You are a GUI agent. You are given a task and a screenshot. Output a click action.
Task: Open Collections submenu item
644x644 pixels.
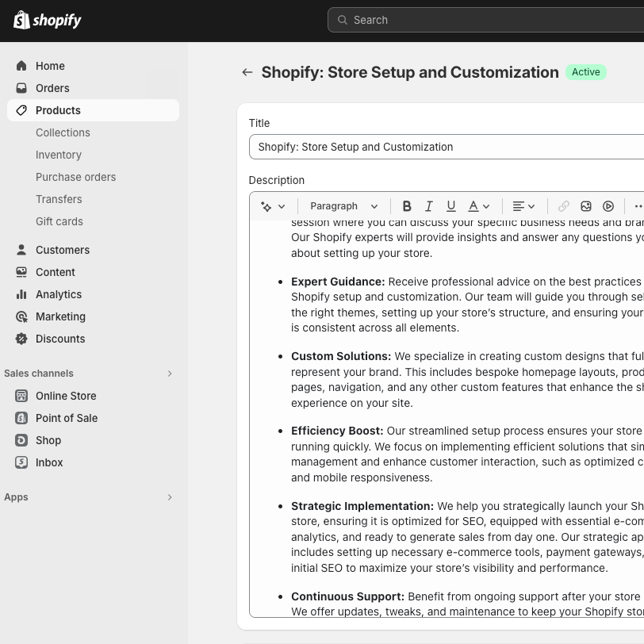(x=63, y=132)
